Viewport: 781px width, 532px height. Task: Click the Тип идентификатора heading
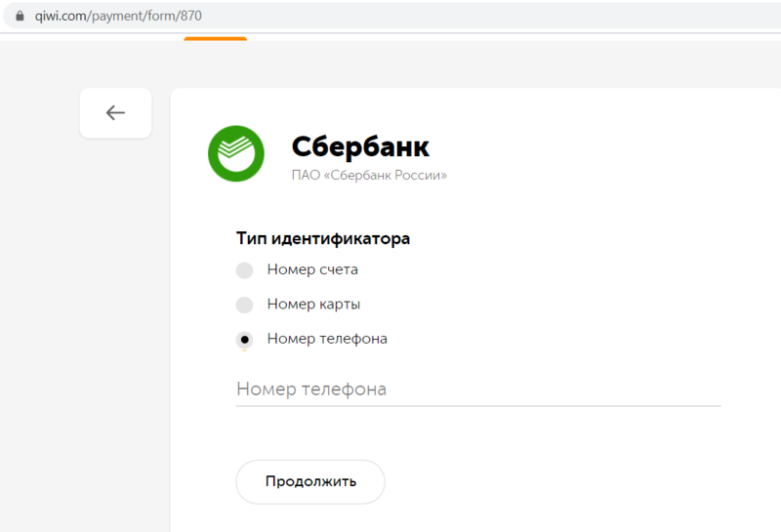[x=323, y=238]
